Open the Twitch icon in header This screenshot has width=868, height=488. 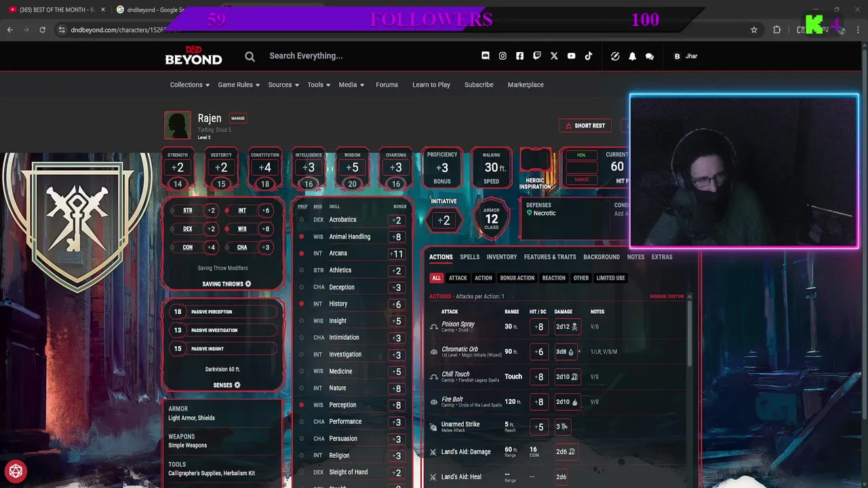tap(537, 56)
